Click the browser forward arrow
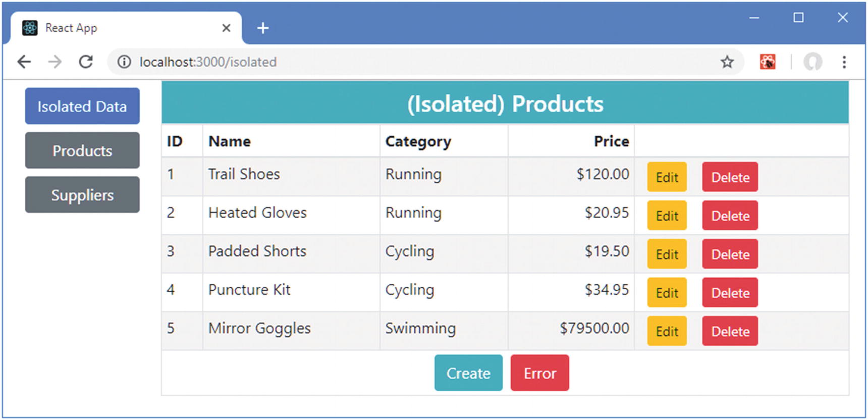 click(55, 62)
